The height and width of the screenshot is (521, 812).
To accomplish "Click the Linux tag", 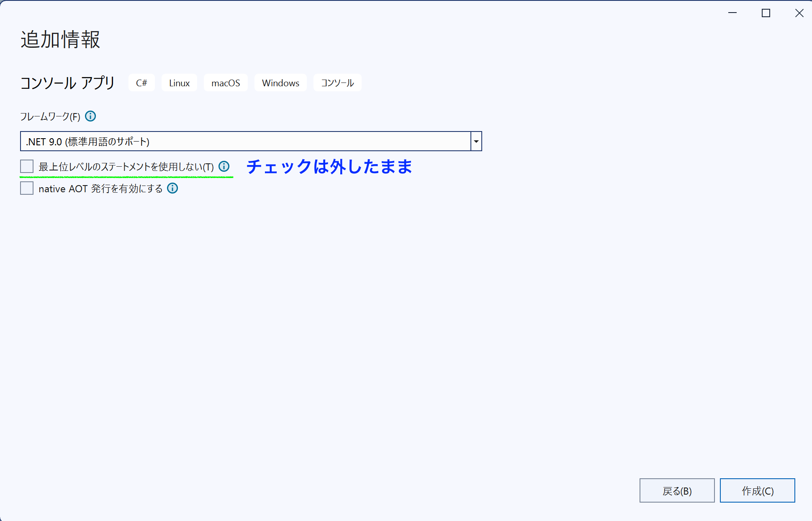I will 179,83.
